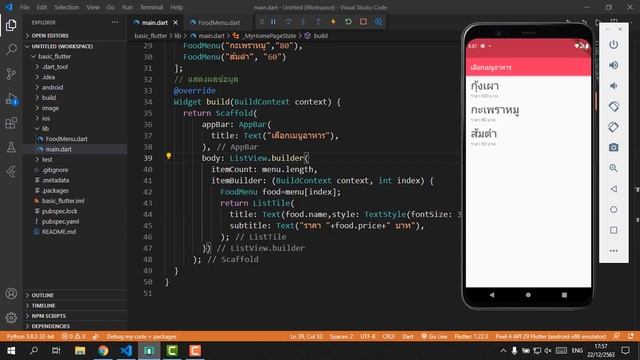Click the emulator sidebar Back triangle

point(613,189)
